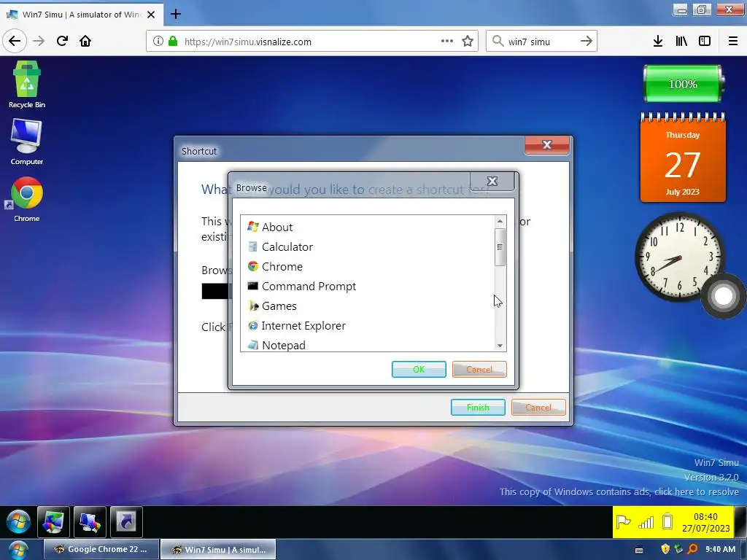Click the Browse list scroll down arrow
Screen dimensions: 747x560
pyautogui.click(x=500, y=346)
